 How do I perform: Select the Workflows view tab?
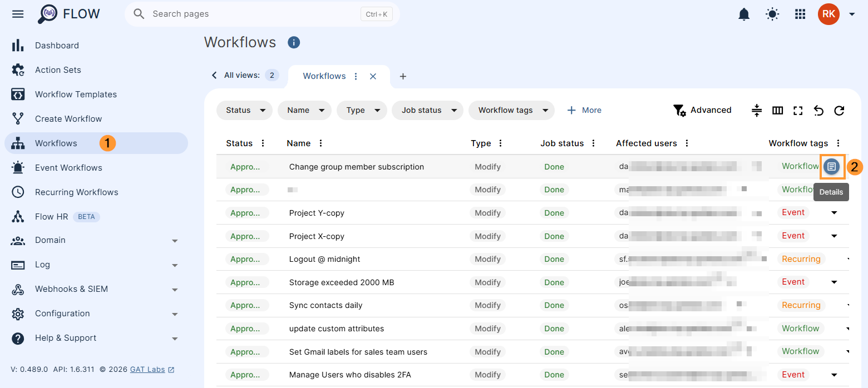[x=324, y=76]
